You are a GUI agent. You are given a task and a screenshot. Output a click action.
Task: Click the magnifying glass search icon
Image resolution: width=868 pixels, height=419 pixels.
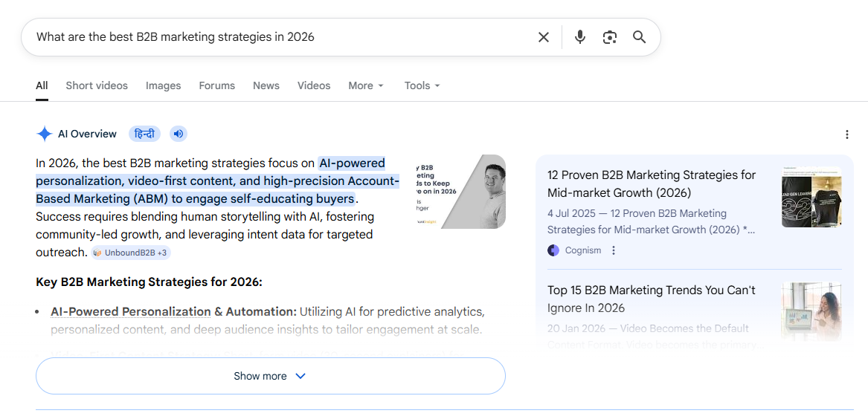tap(639, 37)
